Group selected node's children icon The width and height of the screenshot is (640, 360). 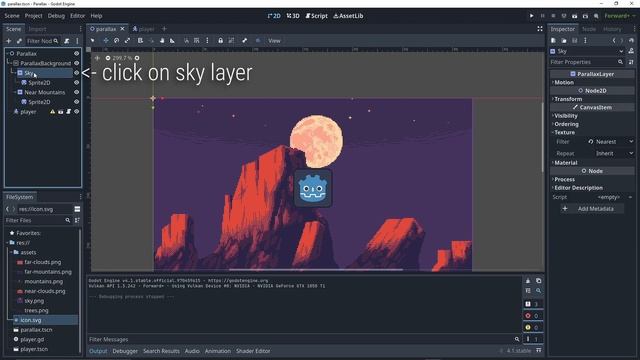(231, 40)
